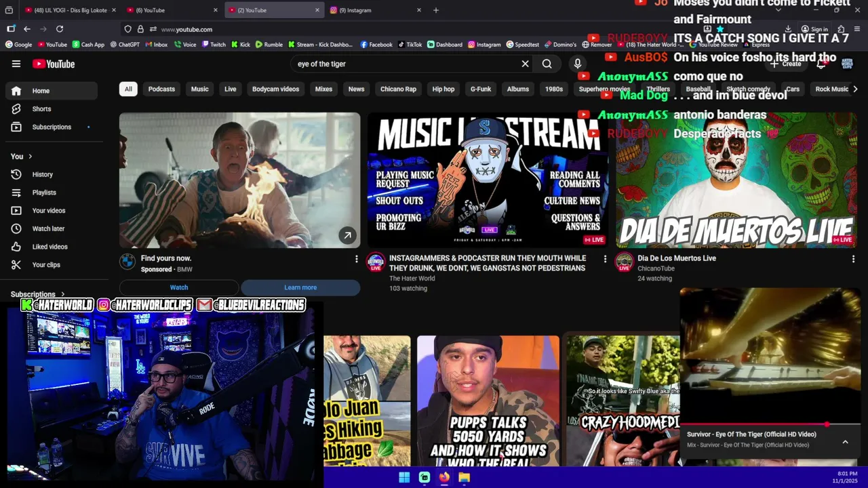Open the site permissions icon beside the URL
This screenshot has width=868, height=488.
pos(153,29)
